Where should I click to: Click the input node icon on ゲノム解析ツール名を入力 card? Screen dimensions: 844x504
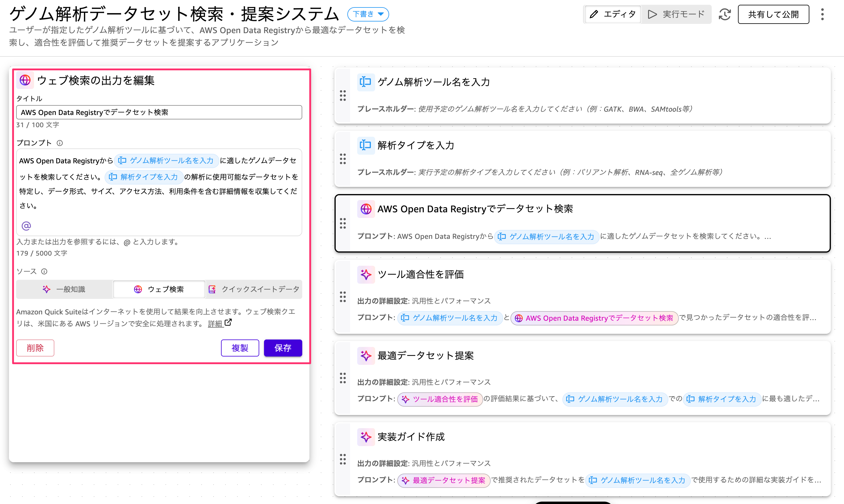click(366, 82)
